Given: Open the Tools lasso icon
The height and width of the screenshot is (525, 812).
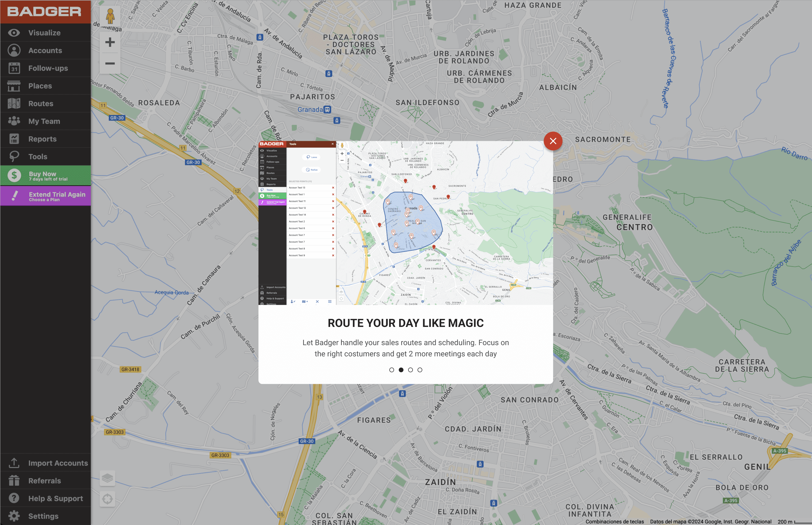Looking at the screenshot, I should (x=14, y=157).
